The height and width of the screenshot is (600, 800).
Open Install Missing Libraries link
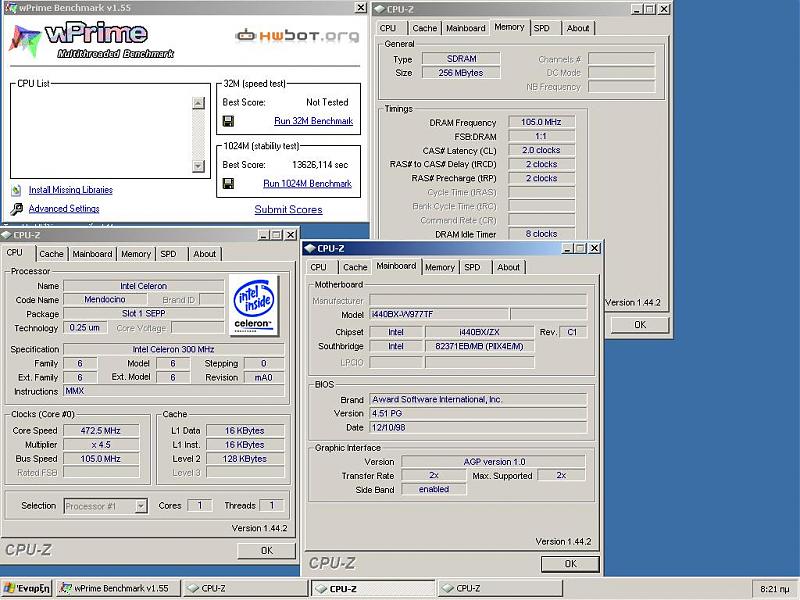[70, 190]
